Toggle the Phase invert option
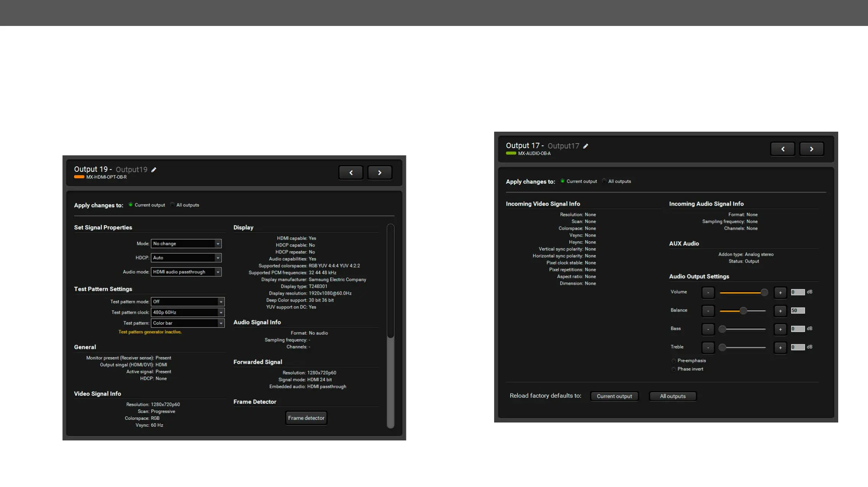Screen dimensions: 868x487 674,369
